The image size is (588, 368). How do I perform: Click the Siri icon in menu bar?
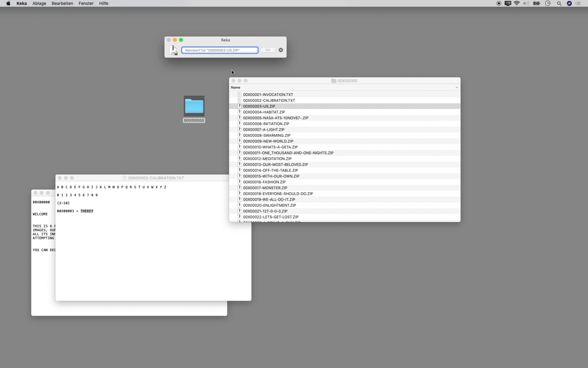[x=569, y=4]
